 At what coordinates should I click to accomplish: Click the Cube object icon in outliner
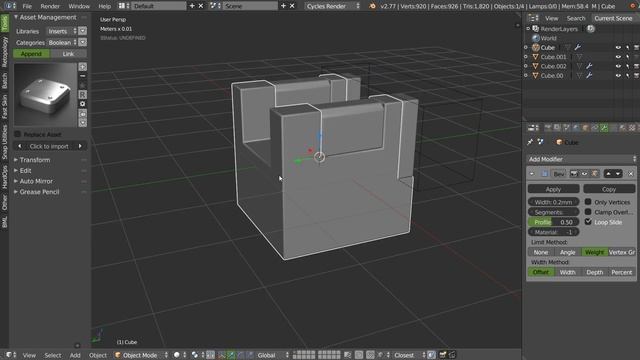click(536, 47)
